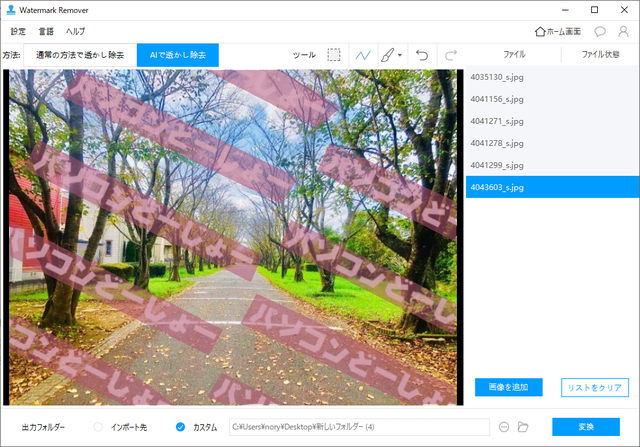This screenshot has width=640, height=447.
Task: Open the user account icon
Action: (x=623, y=31)
